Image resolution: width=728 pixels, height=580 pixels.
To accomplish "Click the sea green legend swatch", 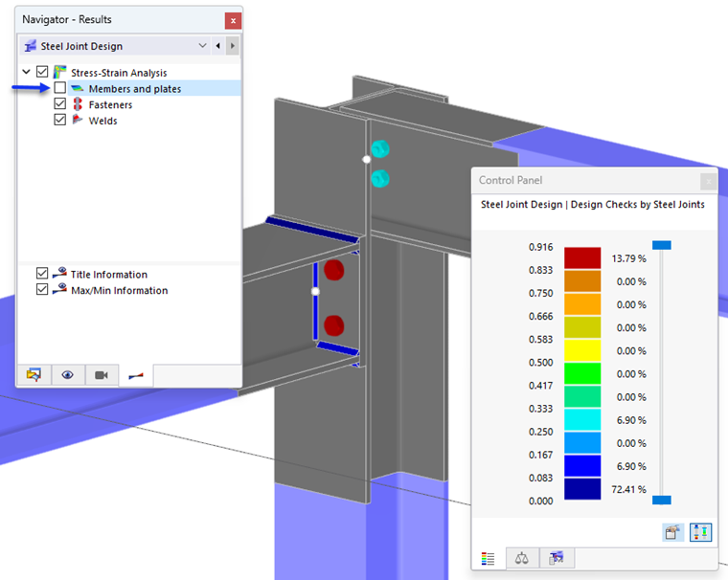I will [x=582, y=397].
